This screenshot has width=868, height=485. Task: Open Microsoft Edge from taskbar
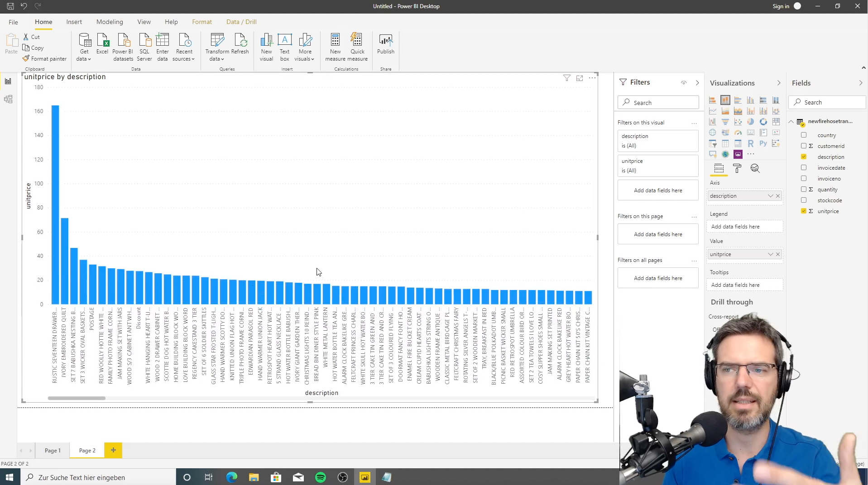coord(232,477)
